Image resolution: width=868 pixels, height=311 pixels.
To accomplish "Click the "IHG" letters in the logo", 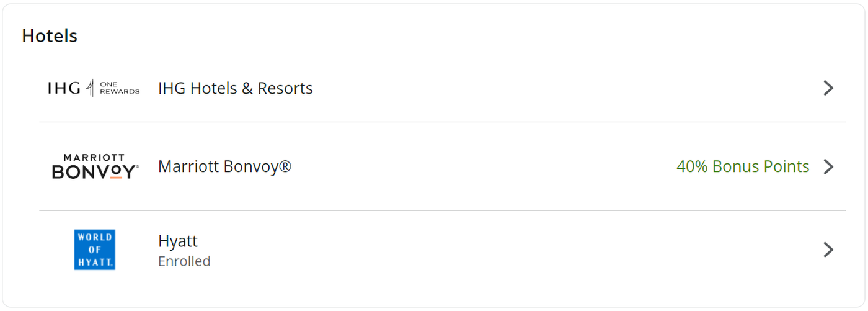I will (64, 88).
